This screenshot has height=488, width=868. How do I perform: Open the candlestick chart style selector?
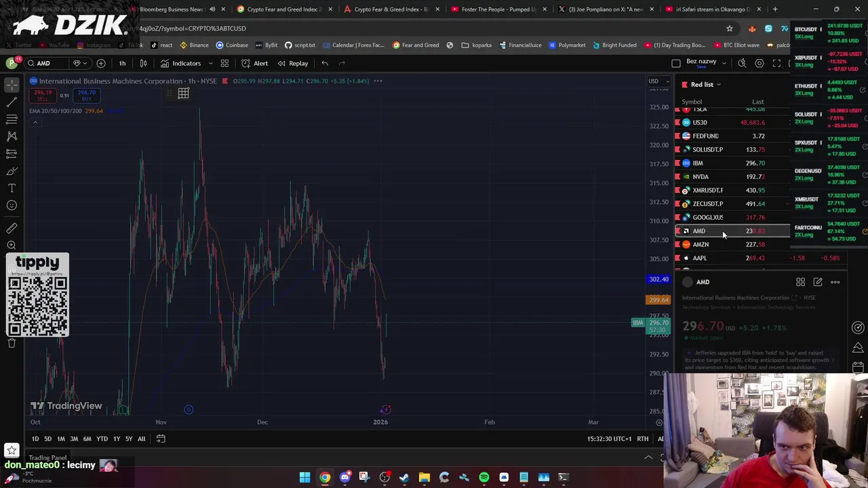143,63
